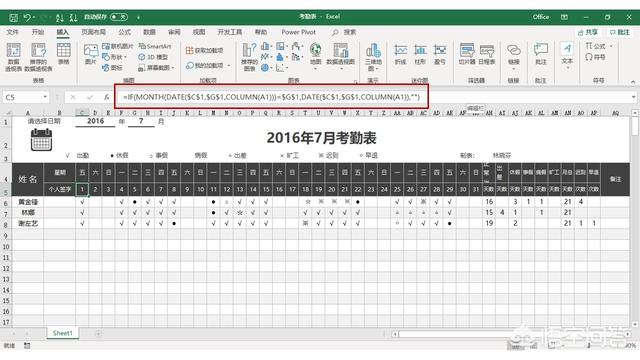
Task: Click Get Add-ins (获取加载项)
Action: 204,50
